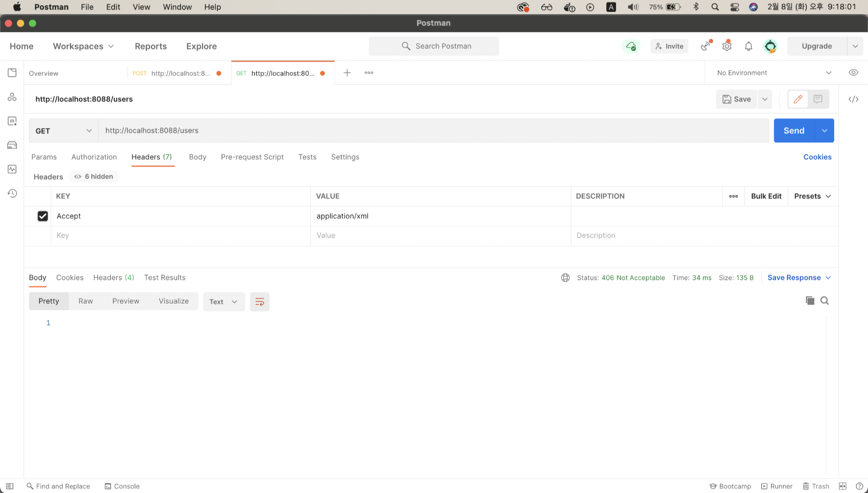Open the GET method dropdown
The height and width of the screenshot is (493, 868).
[x=63, y=131]
